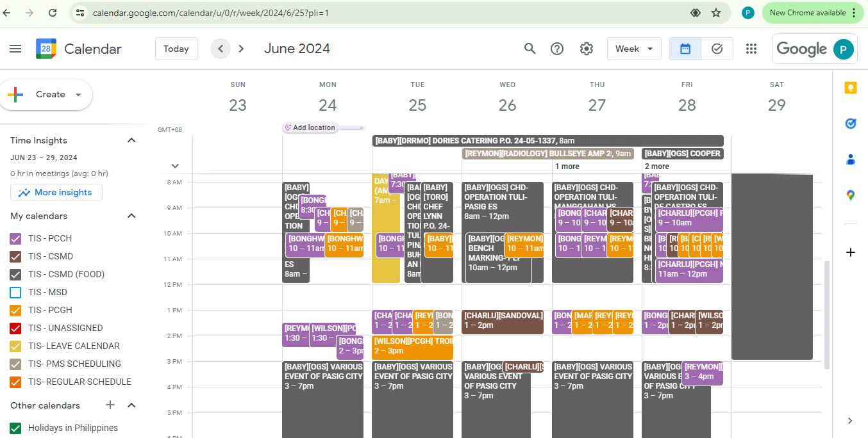Viewport: 868px width, 438px height.
Task: Select Tuesday 25 date header
Action: [x=417, y=105]
